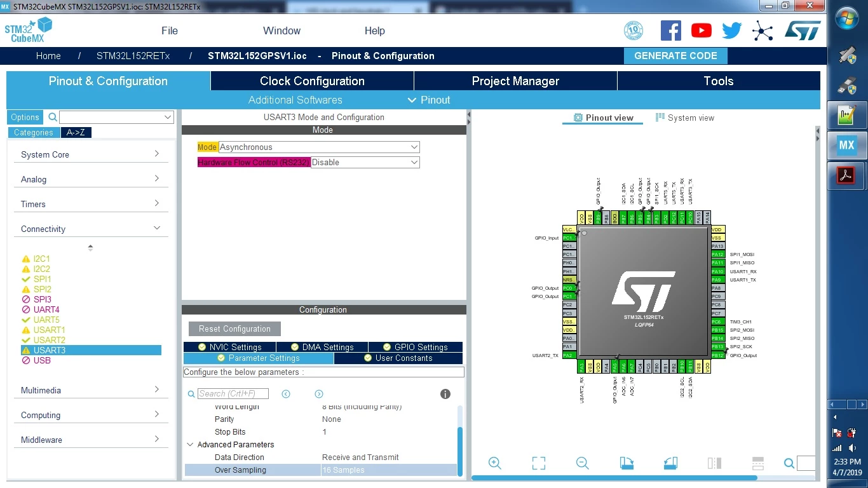This screenshot has width=868, height=488.
Task: Open the Windows Start menu
Action: 847,18
